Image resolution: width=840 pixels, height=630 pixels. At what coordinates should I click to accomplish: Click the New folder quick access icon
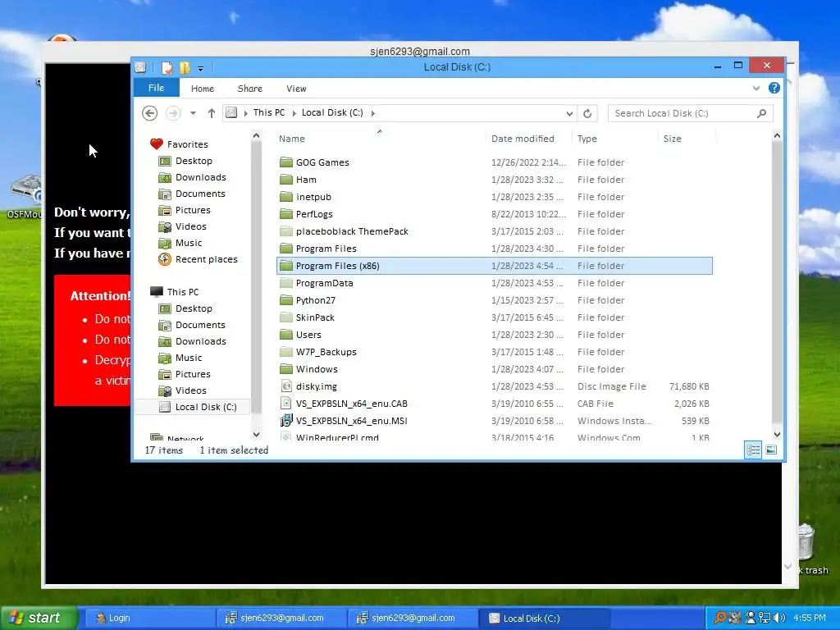point(185,67)
